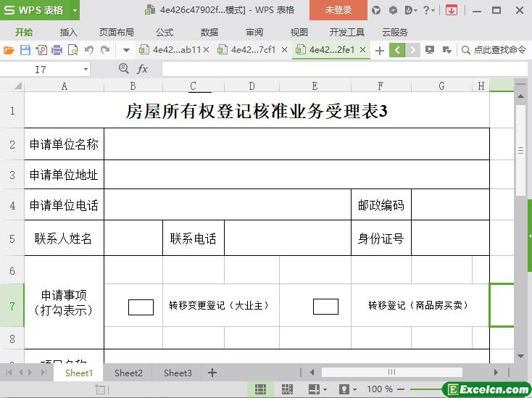Screen dimensions: 532x398
Task: Jump to last sheet navigation arrow
Action: (43, 373)
